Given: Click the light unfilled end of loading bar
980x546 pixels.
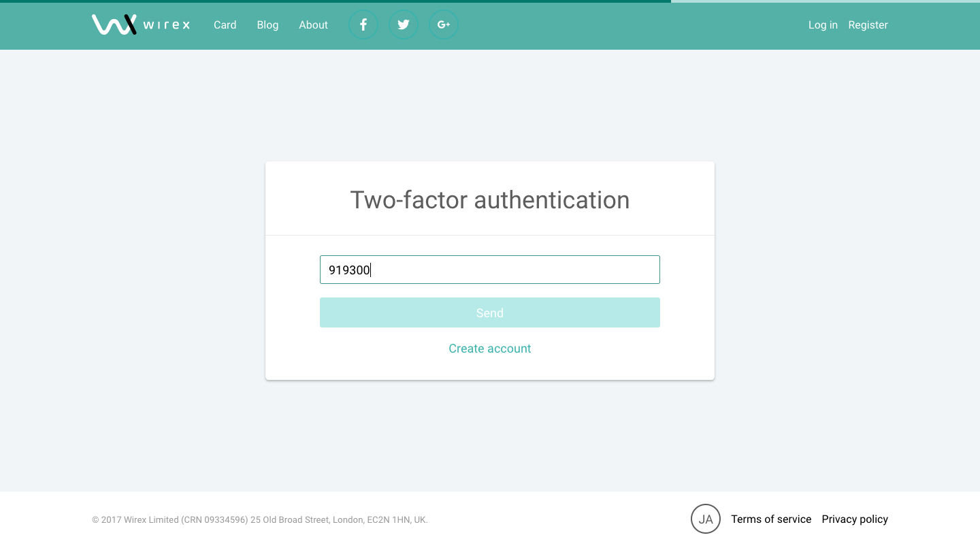Looking at the screenshot, I should click(x=826, y=1).
